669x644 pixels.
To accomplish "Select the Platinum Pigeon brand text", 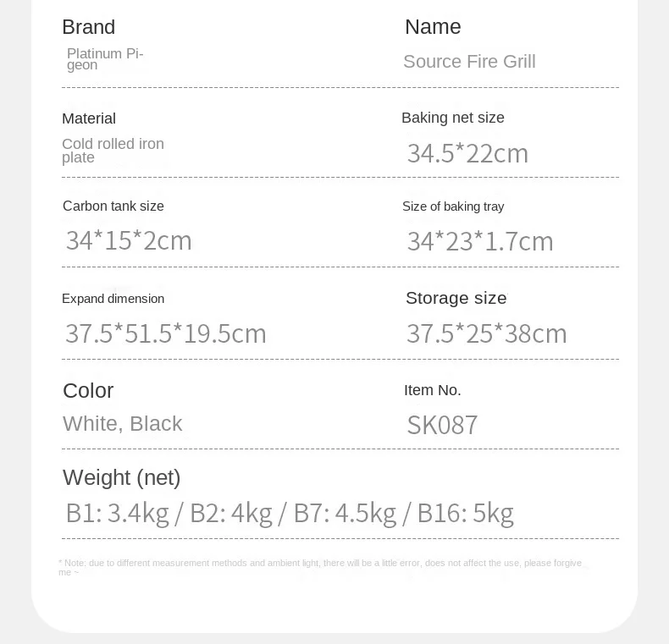I will (105, 59).
